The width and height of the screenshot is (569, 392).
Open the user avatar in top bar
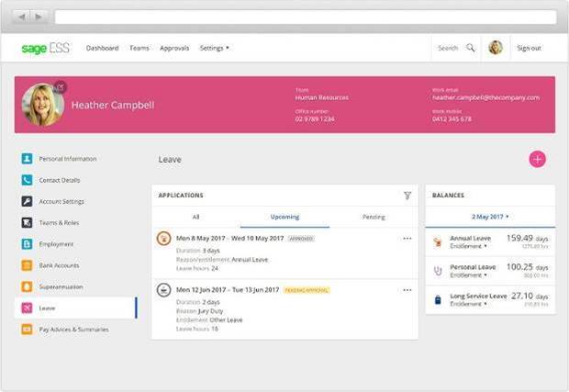click(x=496, y=48)
